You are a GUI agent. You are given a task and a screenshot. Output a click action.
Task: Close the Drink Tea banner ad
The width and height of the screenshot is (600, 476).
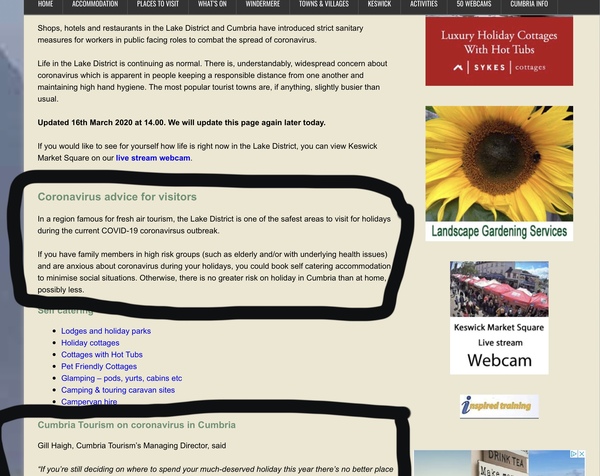pyautogui.click(x=580, y=455)
